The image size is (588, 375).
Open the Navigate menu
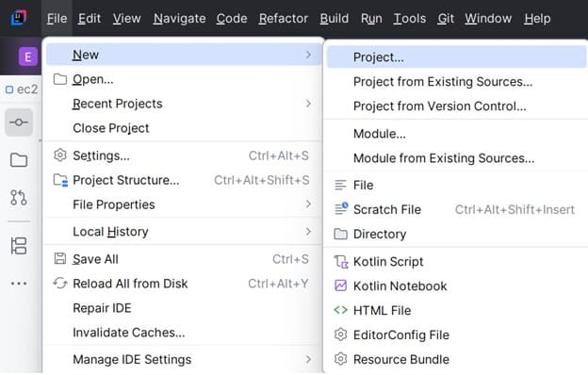(179, 19)
